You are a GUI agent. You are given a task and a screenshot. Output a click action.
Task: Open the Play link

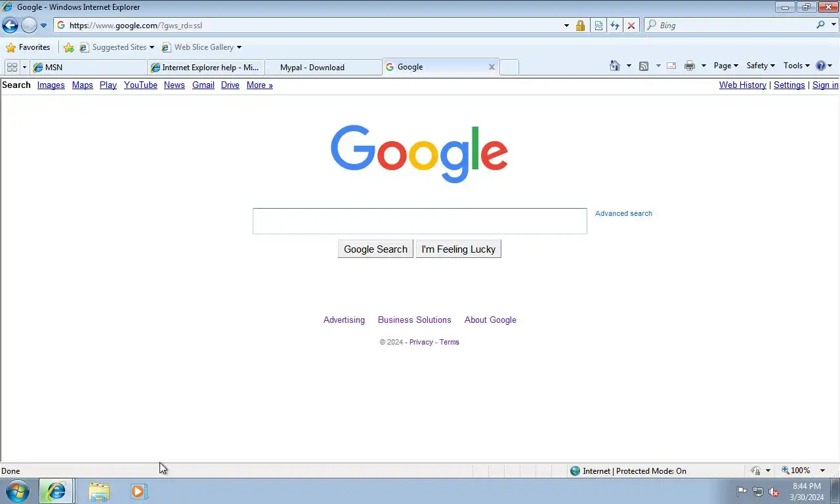108,85
